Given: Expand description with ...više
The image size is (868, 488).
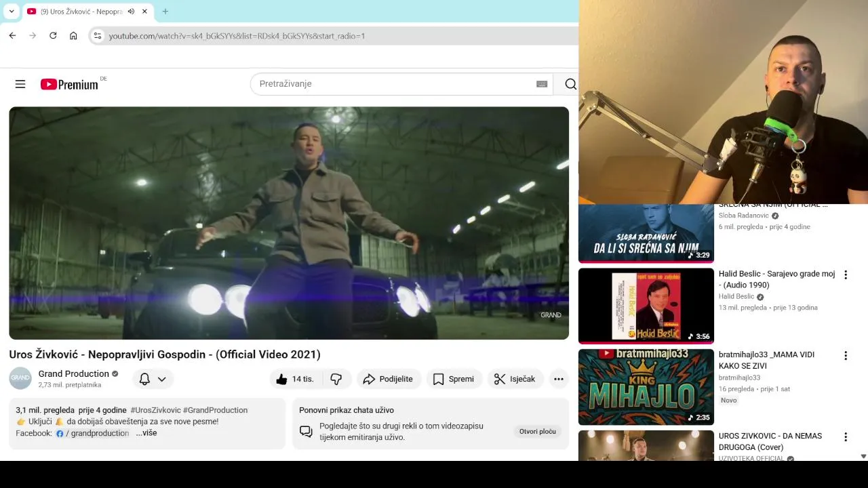Looking at the screenshot, I should pos(146,433).
